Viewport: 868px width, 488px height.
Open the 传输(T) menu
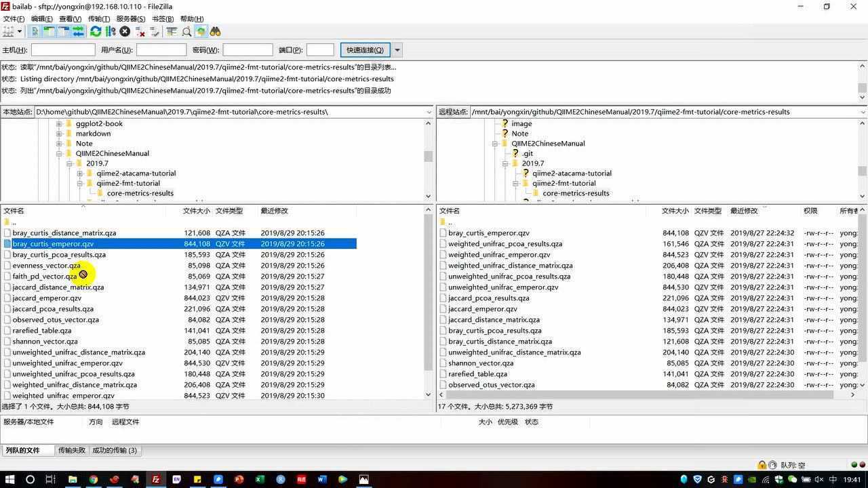99,18
